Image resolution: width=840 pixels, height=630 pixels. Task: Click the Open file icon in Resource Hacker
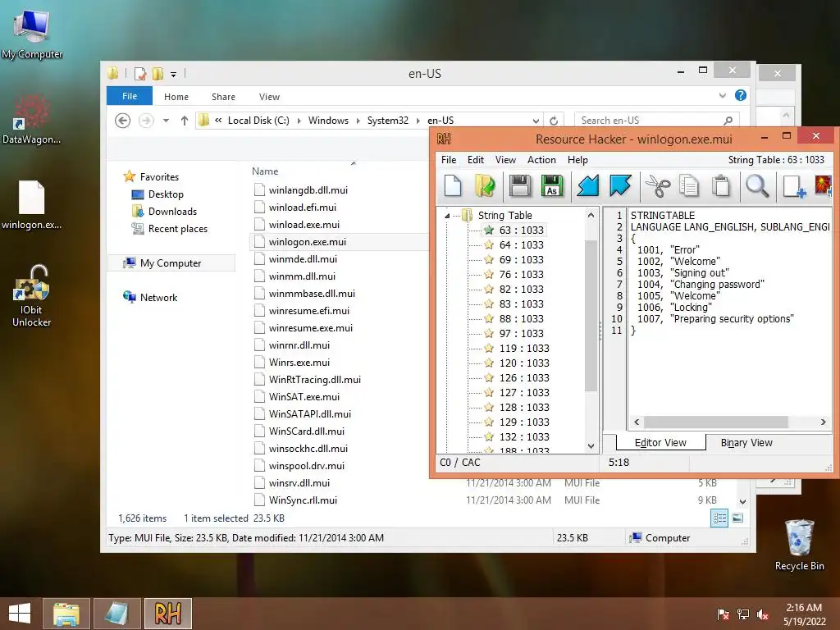tap(486, 186)
